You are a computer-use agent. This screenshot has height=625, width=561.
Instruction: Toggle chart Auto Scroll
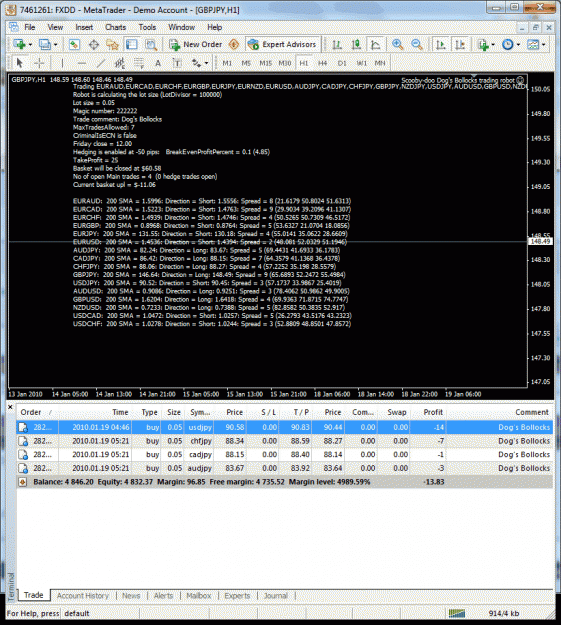[441, 44]
